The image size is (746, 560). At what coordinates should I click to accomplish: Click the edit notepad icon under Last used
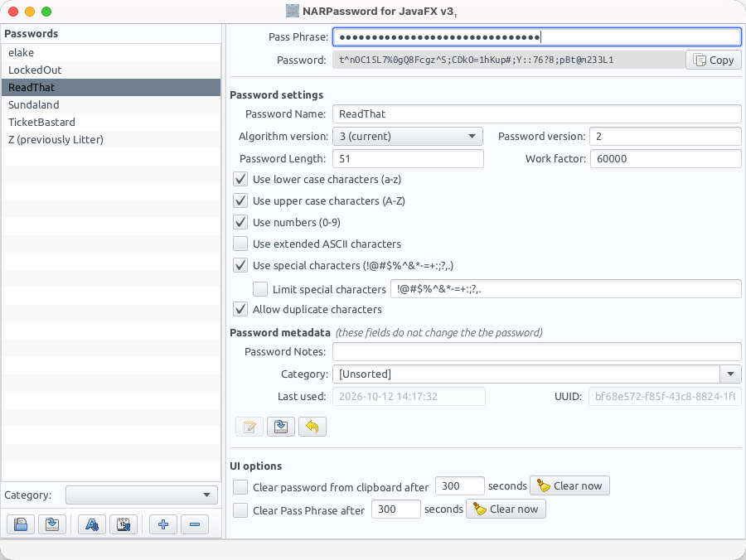pyautogui.click(x=249, y=427)
